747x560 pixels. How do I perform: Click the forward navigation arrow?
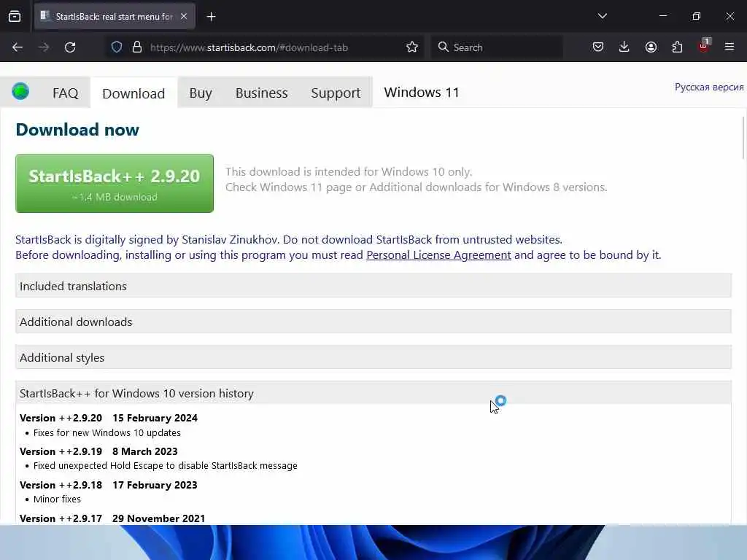44,47
